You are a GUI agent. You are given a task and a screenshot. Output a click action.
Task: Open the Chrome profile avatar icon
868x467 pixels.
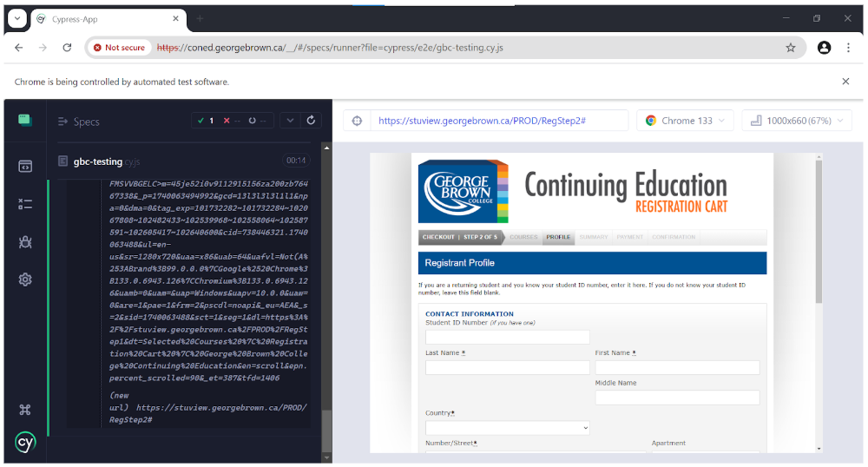click(825, 48)
